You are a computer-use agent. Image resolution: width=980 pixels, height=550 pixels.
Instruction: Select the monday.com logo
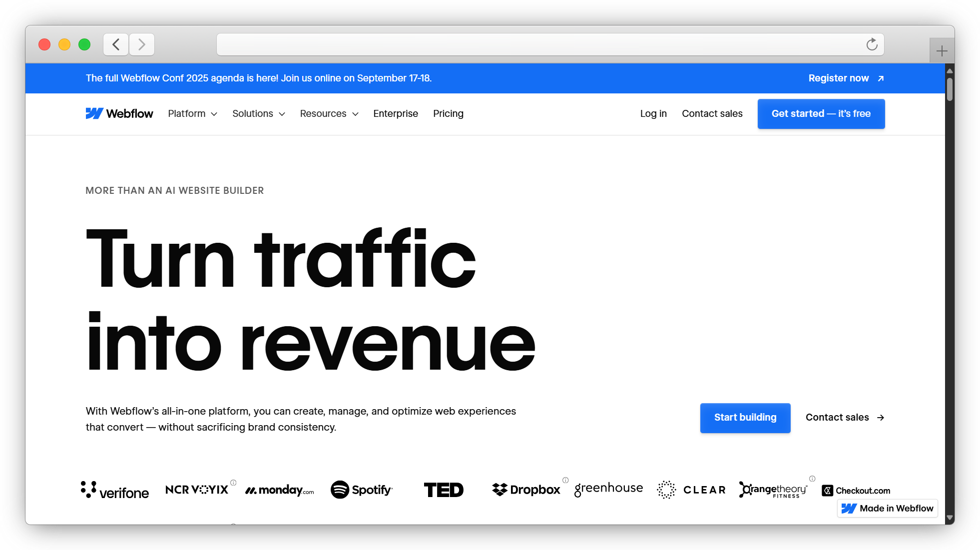coord(279,490)
